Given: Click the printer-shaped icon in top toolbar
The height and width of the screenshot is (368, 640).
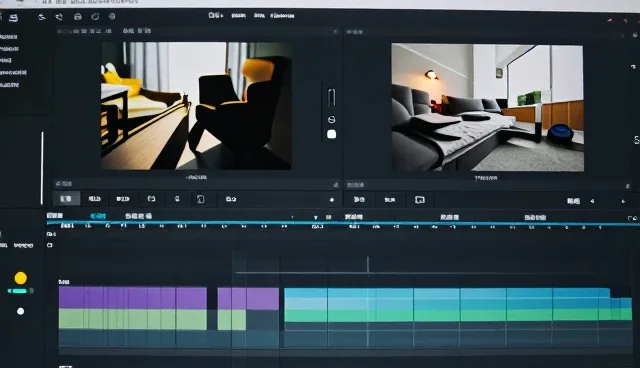Looking at the screenshot, I should [78, 17].
